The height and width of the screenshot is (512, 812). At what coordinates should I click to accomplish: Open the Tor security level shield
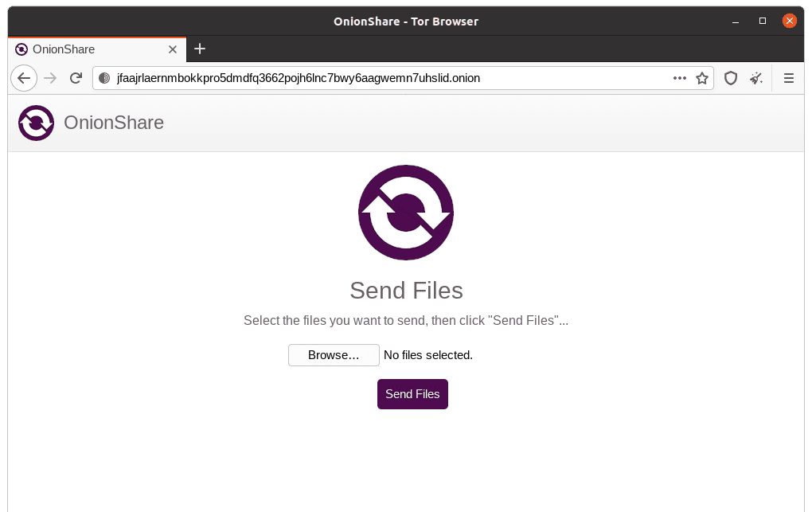(730, 78)
